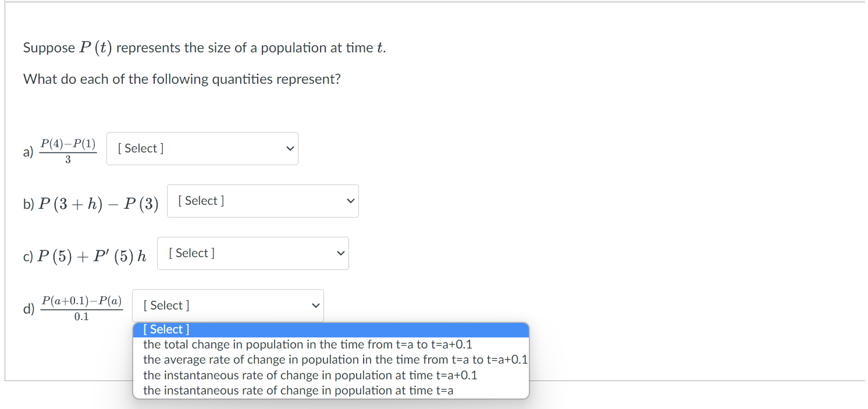Click the expression P(3+h) − P(3)
Screen dimensions: 868x409
[98, 203]
